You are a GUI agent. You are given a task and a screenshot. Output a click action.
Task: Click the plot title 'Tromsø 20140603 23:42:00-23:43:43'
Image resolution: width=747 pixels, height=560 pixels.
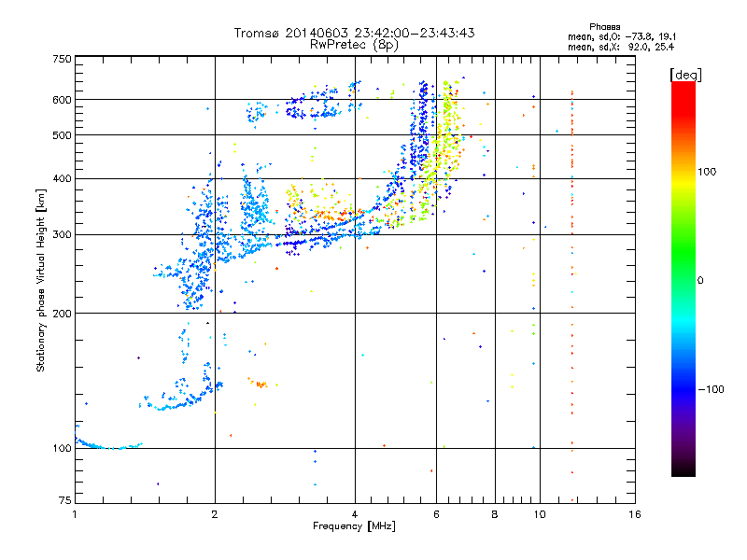coord(354,33)
